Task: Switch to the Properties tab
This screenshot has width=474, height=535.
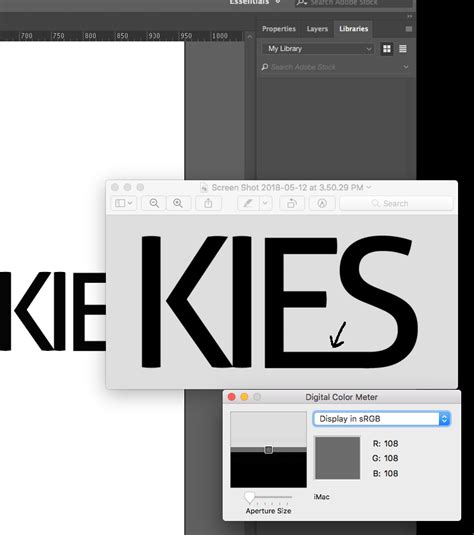Action: pyautogui.click(x=279, y=29)
